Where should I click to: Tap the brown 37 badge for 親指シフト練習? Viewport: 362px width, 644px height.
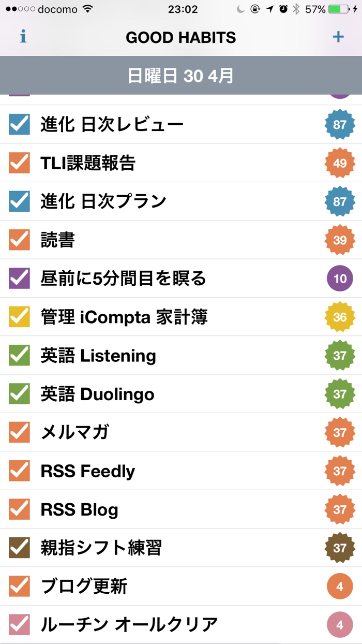coord(340,548)
